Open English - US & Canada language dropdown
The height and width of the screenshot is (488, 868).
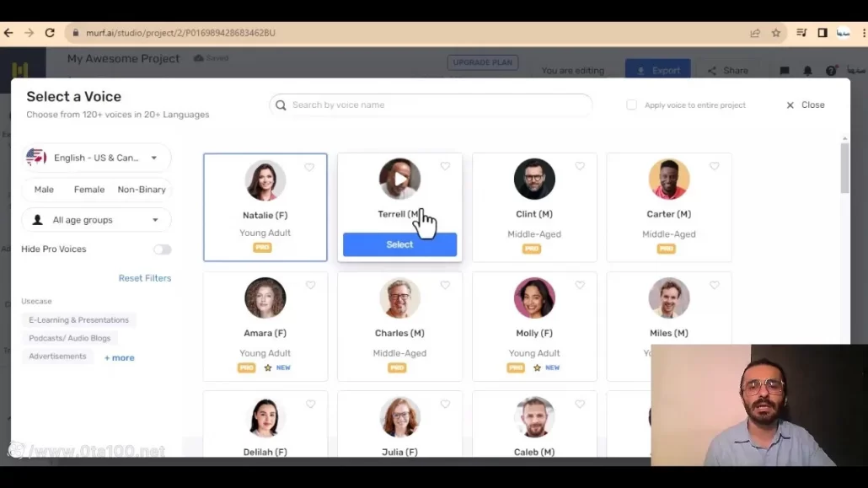coord(96,158)
